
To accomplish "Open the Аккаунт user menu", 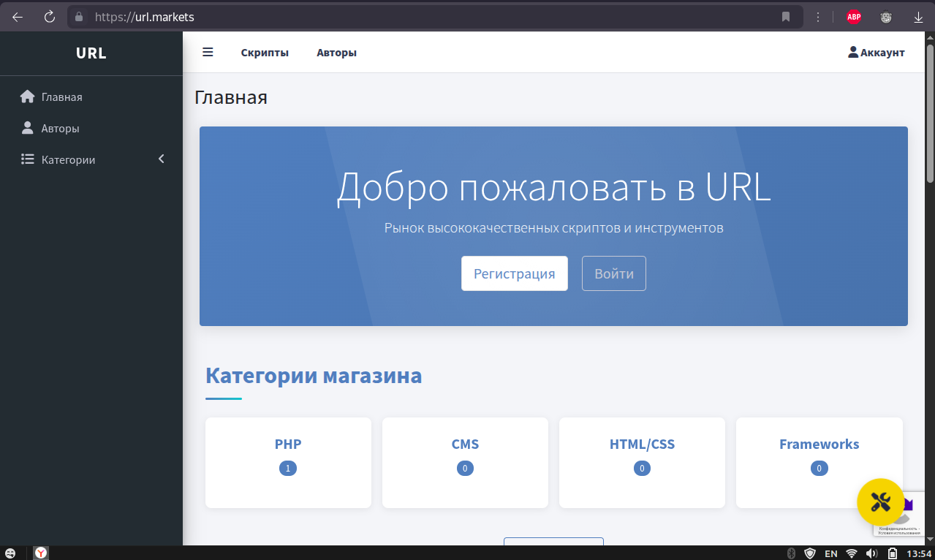I will pos(876,53).
